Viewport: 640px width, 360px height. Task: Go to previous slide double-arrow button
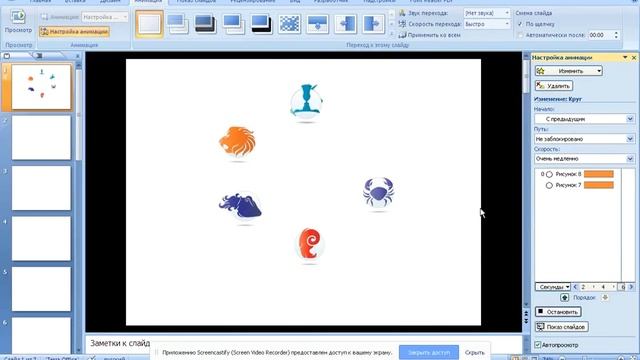(x=526, y=313)
